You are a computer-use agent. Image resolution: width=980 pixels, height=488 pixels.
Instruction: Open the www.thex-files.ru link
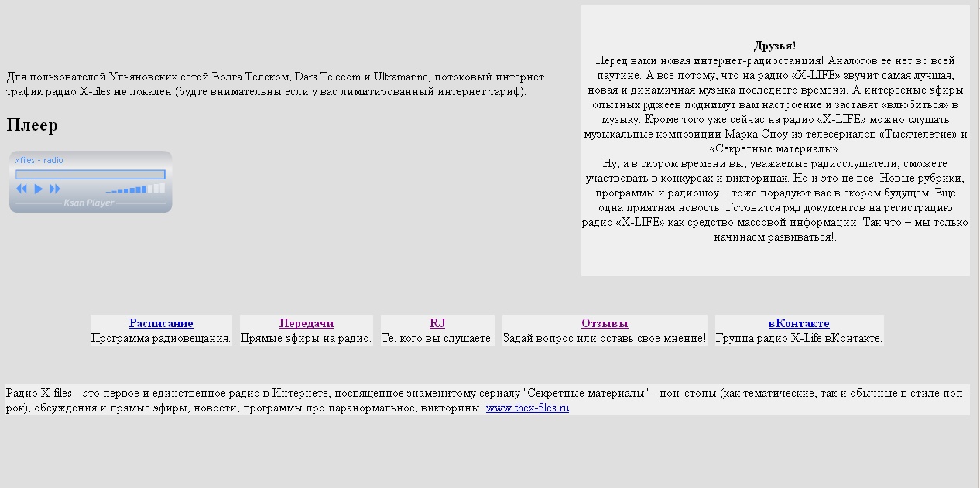click(527, 408)
